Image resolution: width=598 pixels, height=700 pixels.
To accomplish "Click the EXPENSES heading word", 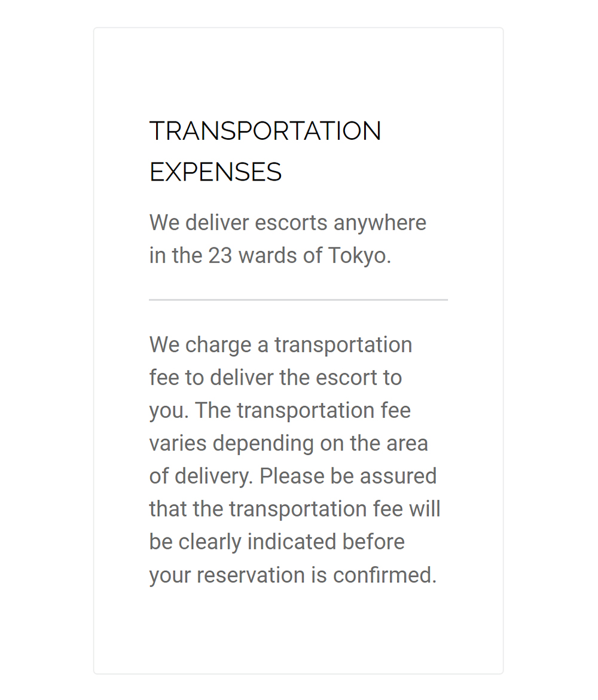I will (216, 172).
